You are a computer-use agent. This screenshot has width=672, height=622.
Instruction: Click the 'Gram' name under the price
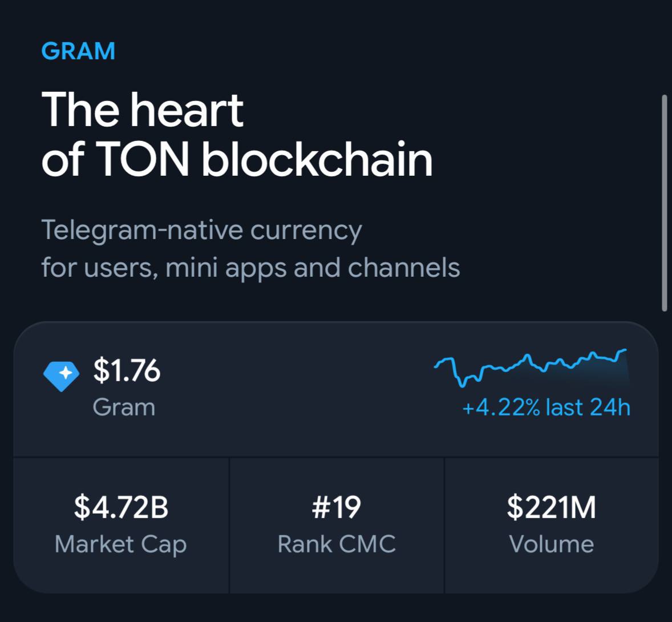click(124, 407)
